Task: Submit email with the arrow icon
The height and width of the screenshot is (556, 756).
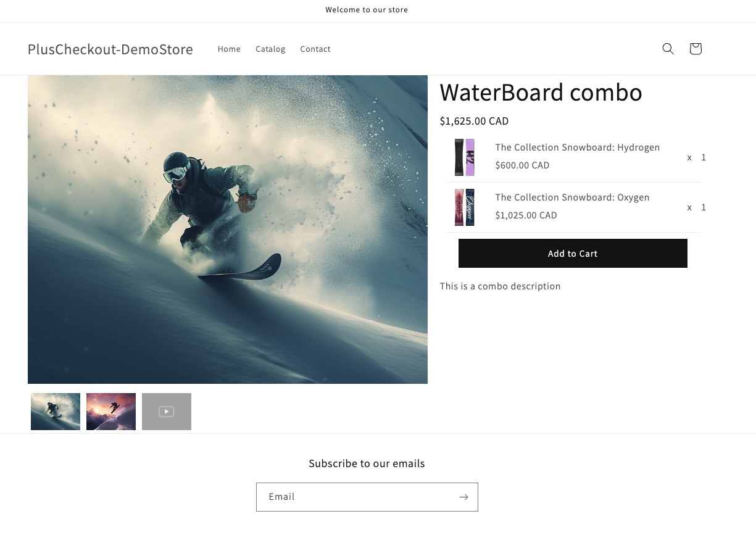Action: click(x=463, y=497)
